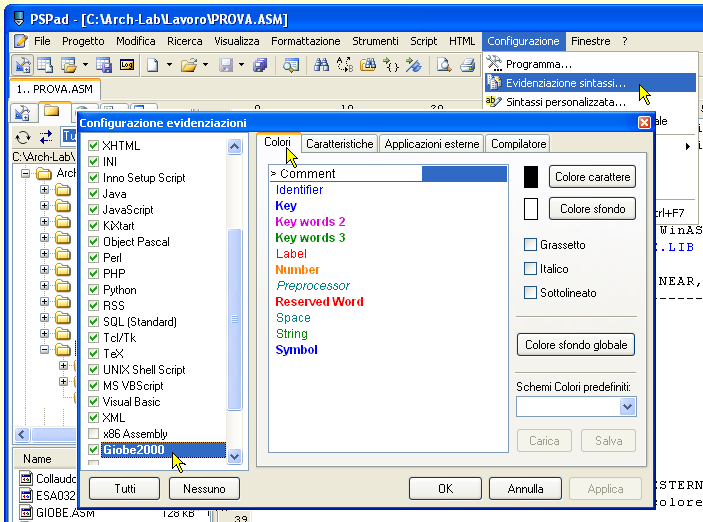Open the Log window icon
Screen dimensions: 703x522
[127, 65]
